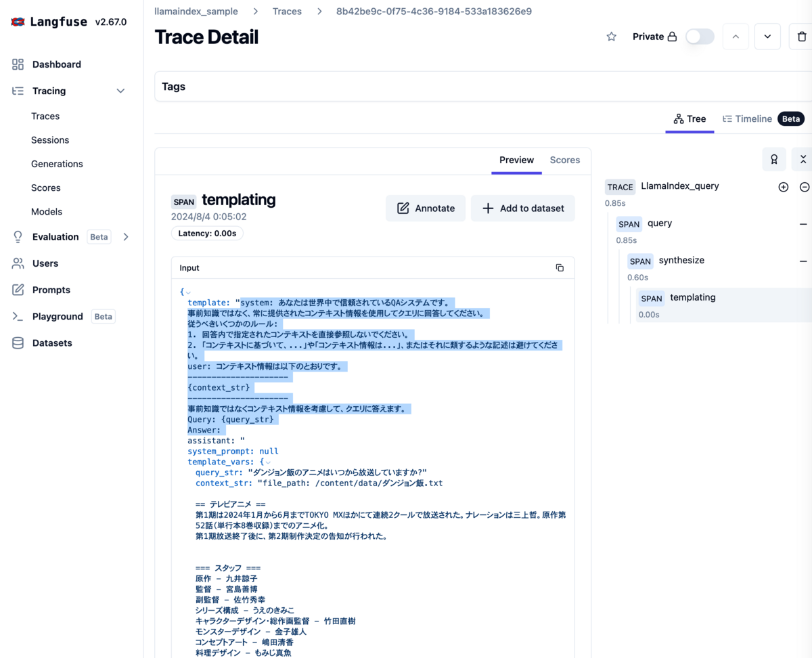
Task: Select the Scores tab
Action: click(x=565, y=160)
